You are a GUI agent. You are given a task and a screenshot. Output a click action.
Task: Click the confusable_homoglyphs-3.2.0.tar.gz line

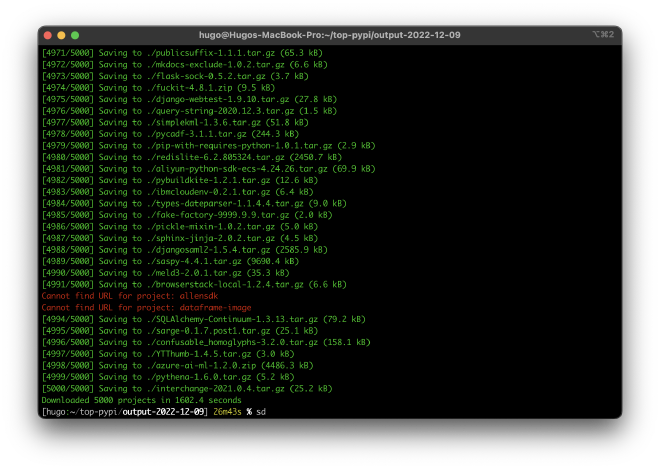point(206,342)
